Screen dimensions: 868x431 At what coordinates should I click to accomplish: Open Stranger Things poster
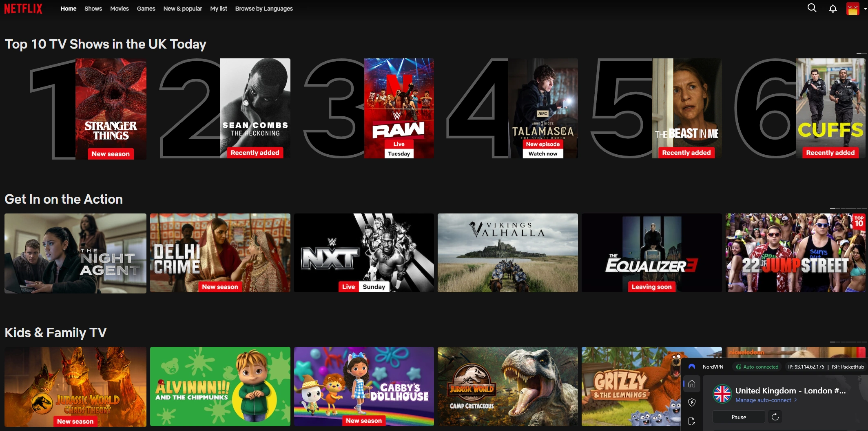(111, 109)
